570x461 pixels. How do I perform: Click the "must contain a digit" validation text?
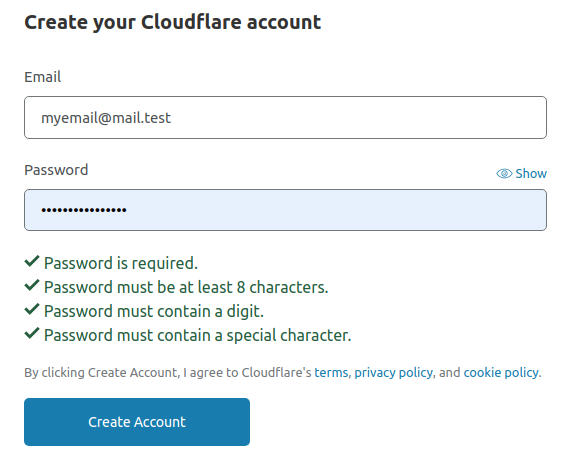click(154, 311)
